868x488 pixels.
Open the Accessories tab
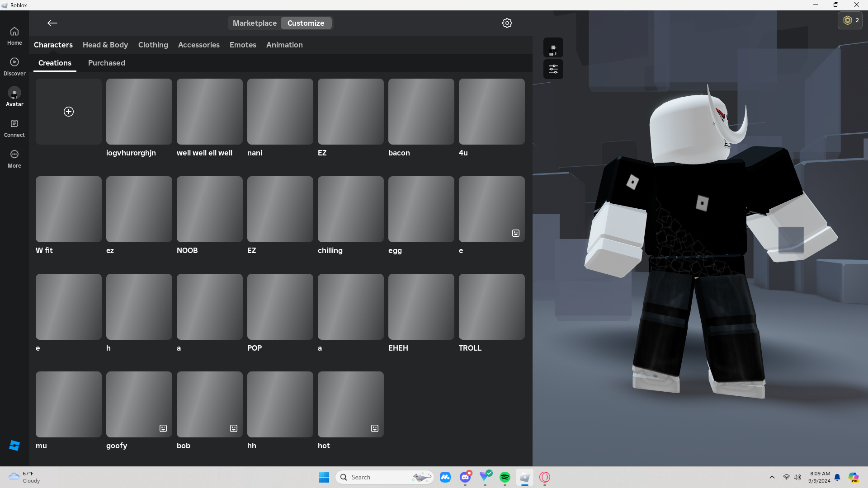[x=198, y=45]
